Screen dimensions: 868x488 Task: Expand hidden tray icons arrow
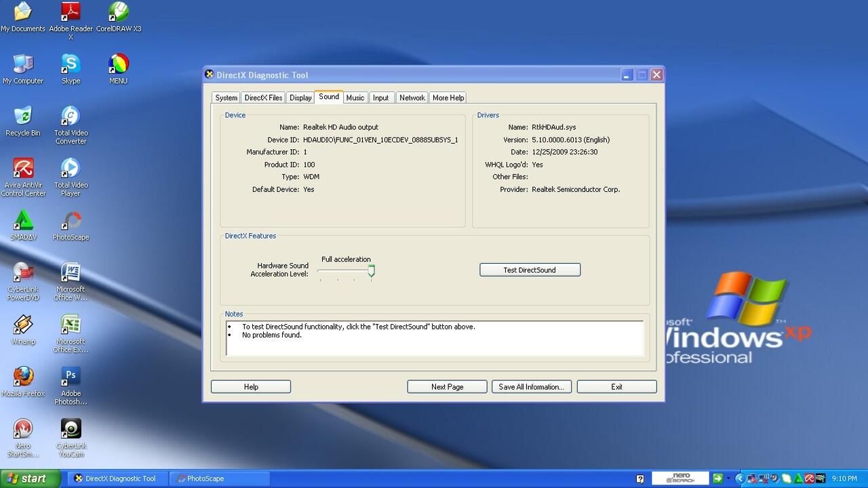741,479
